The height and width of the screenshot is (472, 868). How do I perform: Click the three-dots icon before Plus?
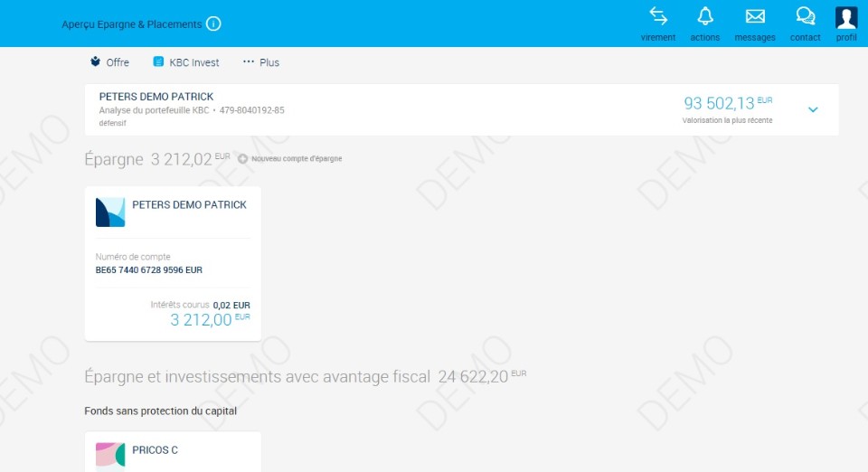coord(249,61)
